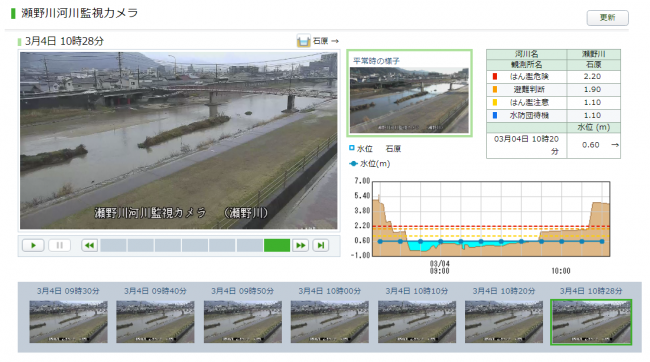Viewport: 650px width, 362px height.
Task: Click the arrow next to water level 0.60
Action: (615, 145)
